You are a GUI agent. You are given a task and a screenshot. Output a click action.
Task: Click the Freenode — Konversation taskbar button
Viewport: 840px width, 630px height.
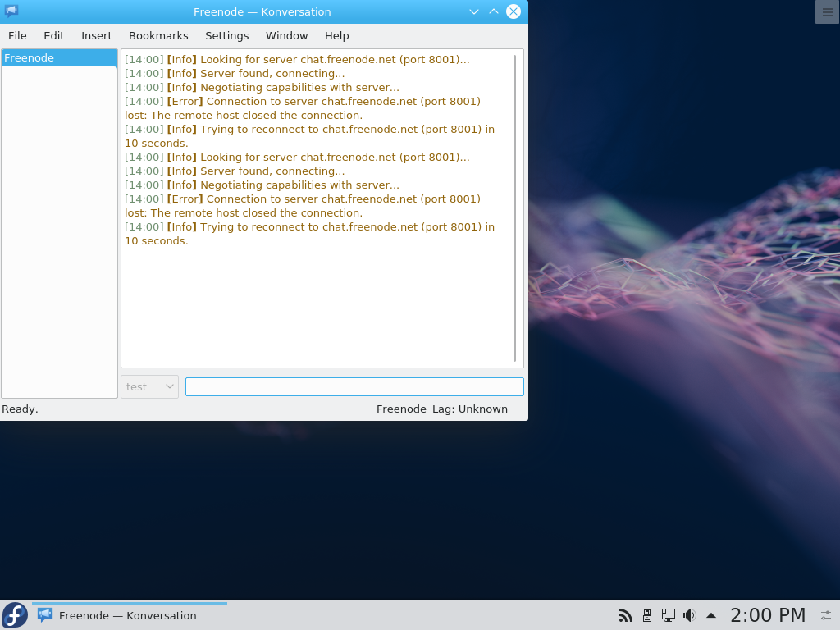point(129,615)
